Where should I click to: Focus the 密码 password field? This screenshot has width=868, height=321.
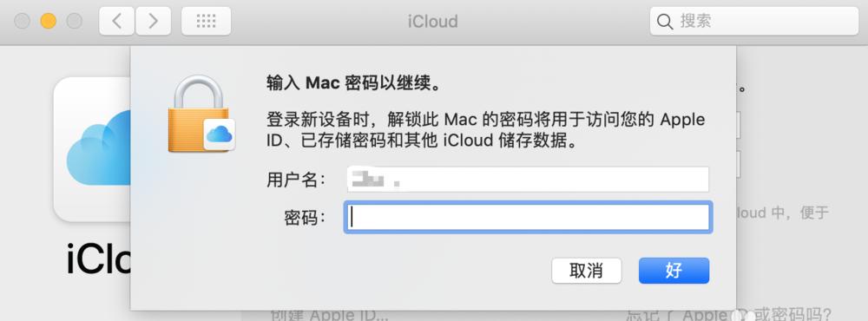[528, 218]
